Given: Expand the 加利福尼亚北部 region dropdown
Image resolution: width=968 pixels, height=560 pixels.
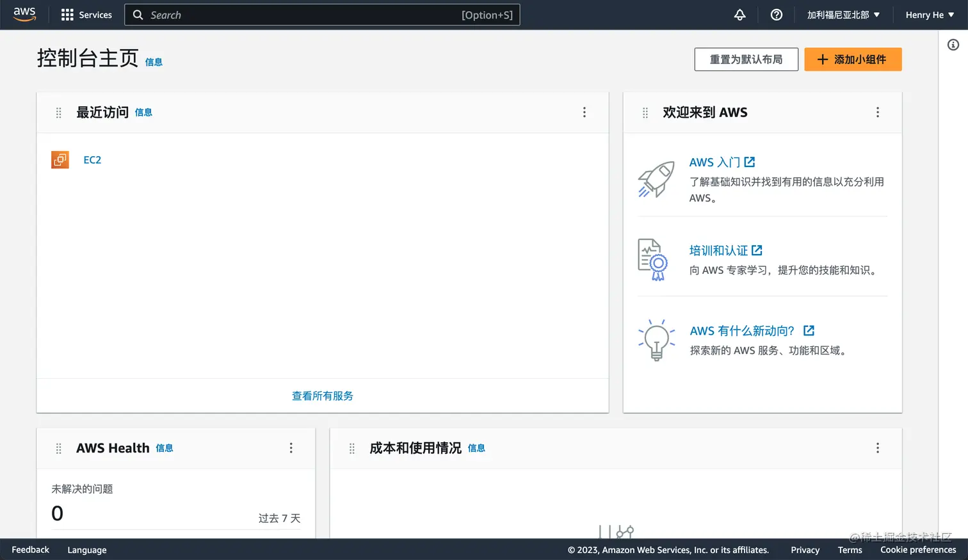Looking at the screenshot, I should 843,15.
